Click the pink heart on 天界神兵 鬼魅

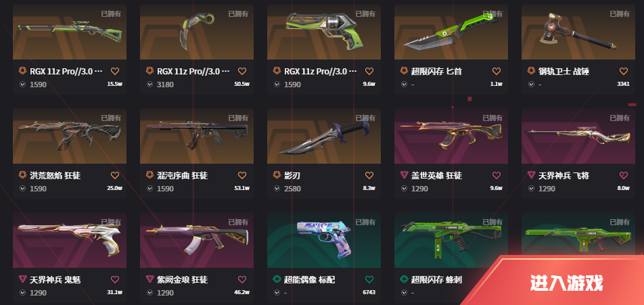(115, 279)
